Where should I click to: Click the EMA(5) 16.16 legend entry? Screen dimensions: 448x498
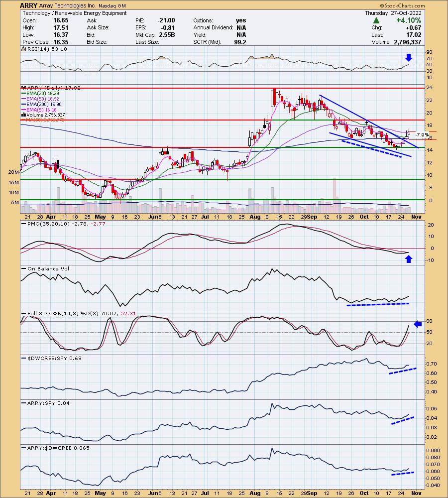[x=39, y=110]
